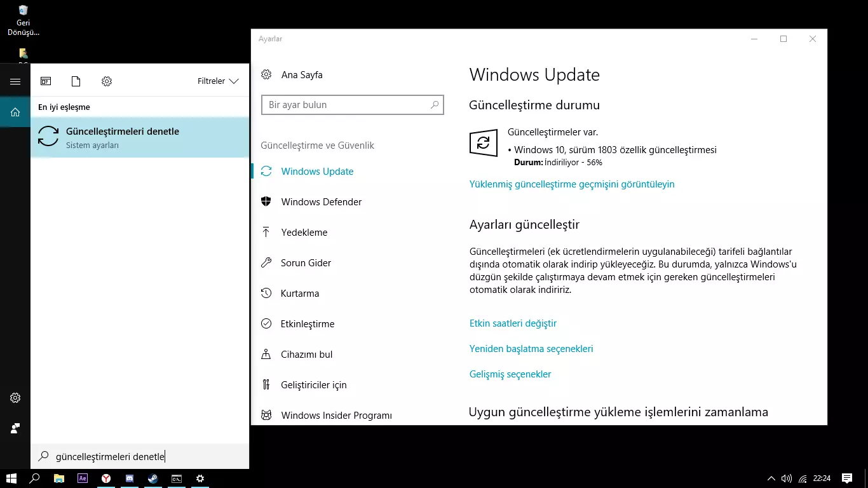This screenshot has height=488, width=868.
Task: Click the Güncelleştirme durumu heading
Action: [534, 105]
